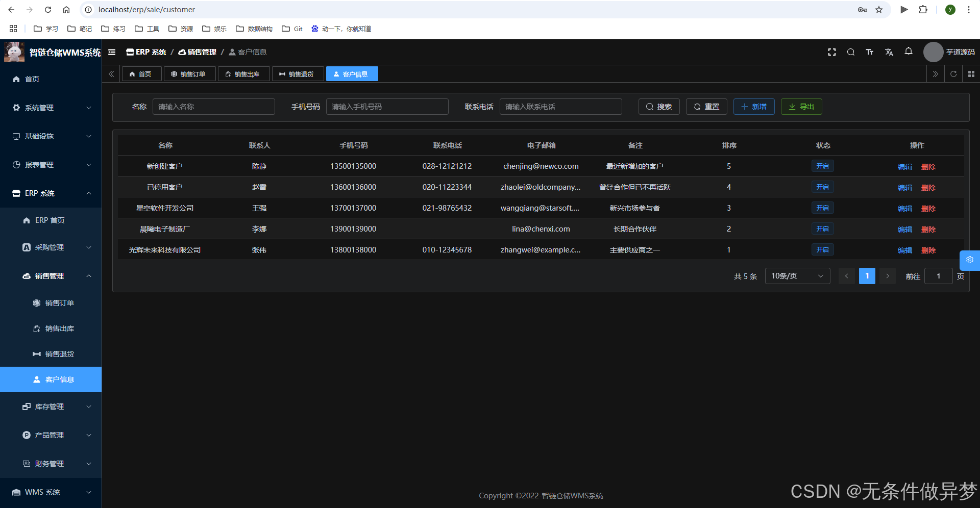Open the 10条/页 page size dropdown
This screenshot has width=980, height=508.
pyautogui.click(x=797, y=276)
